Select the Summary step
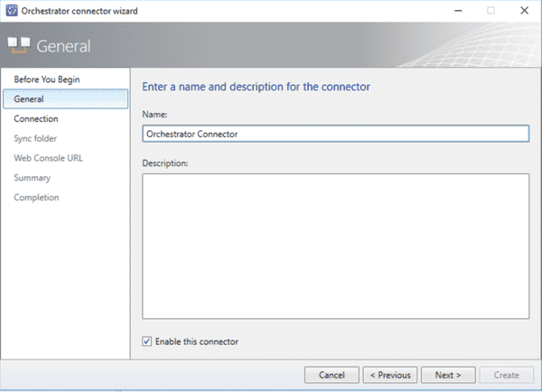Image resolution: width=542 pixels, height=392 pixels. tap(33, 178)
